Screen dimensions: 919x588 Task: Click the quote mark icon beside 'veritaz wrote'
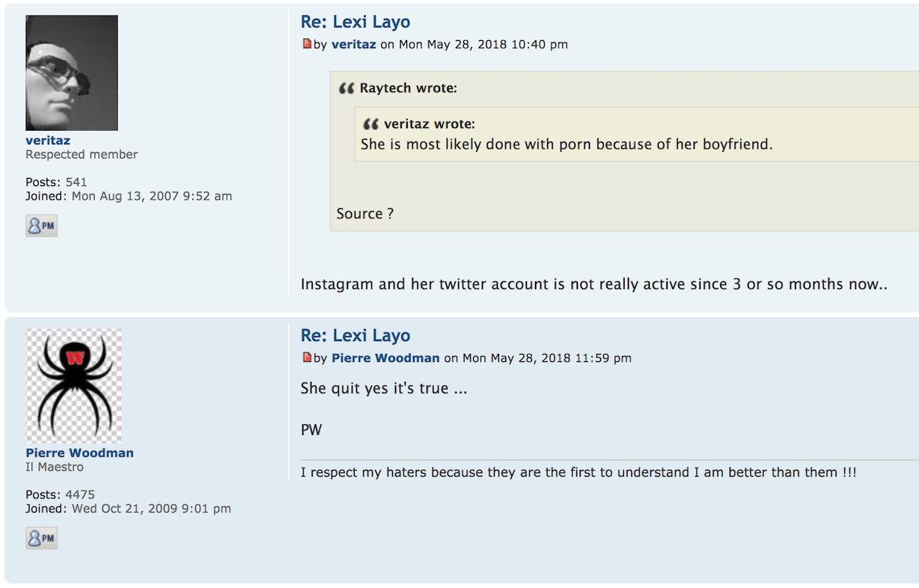click(370, 124)
